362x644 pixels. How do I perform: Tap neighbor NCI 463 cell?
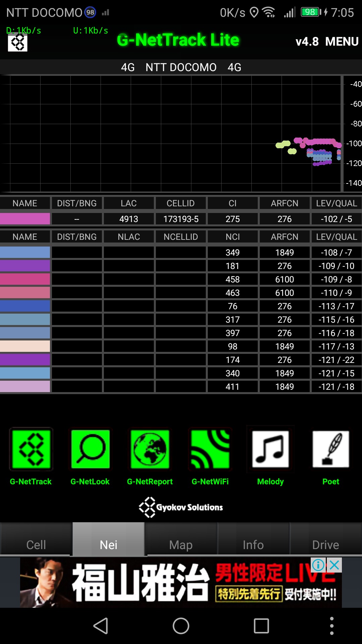pyautogui.click(x=233, y=292)
